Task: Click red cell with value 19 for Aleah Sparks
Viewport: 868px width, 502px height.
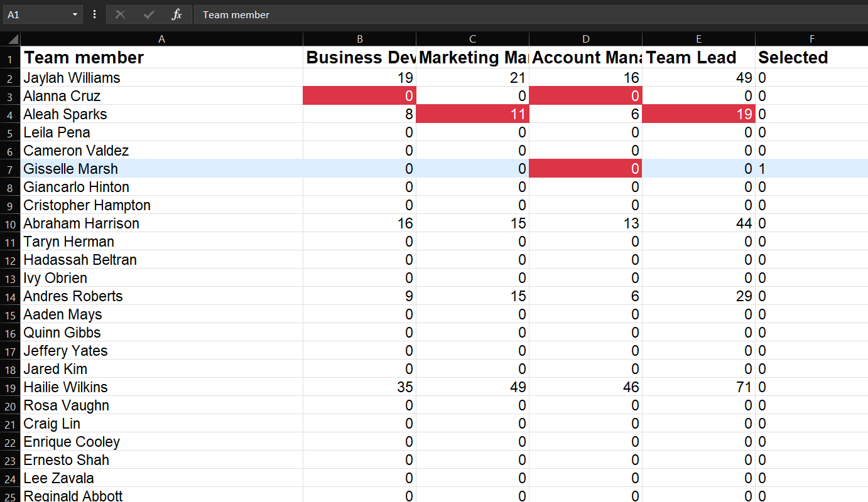Action: pyautogui.click(x=698, y=114)
